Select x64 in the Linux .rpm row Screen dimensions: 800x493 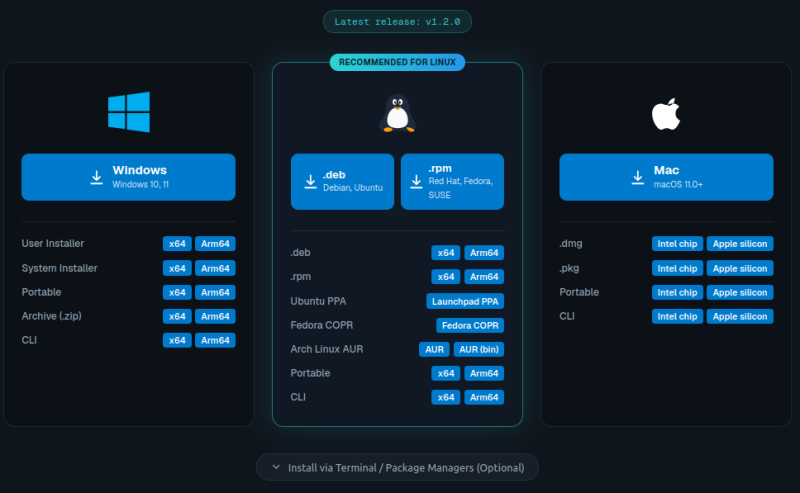(446, 277)
